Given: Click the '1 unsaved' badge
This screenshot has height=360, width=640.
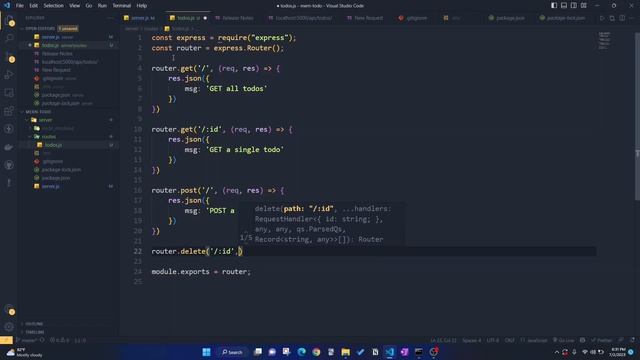Looking at the screenshot, I should click(x=68, y=29).
